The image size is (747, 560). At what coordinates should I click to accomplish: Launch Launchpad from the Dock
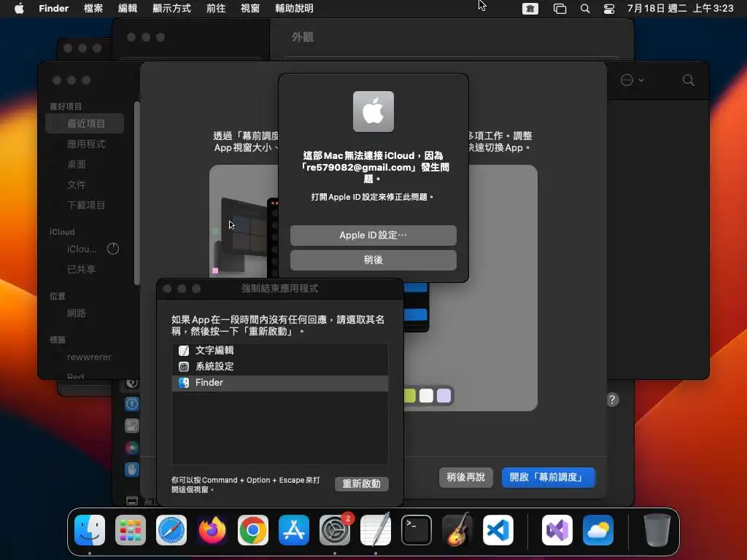click(131, 530)
